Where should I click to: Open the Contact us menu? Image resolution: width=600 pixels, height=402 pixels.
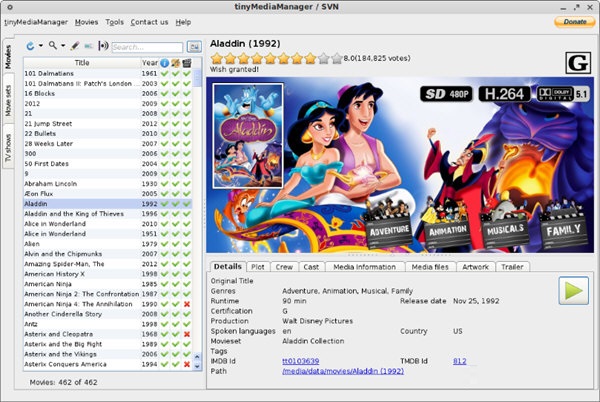[149, 22]
